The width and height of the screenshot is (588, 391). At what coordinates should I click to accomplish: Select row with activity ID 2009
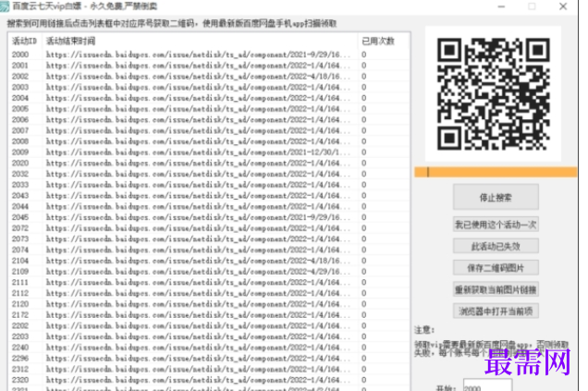(x=209, y=153)
